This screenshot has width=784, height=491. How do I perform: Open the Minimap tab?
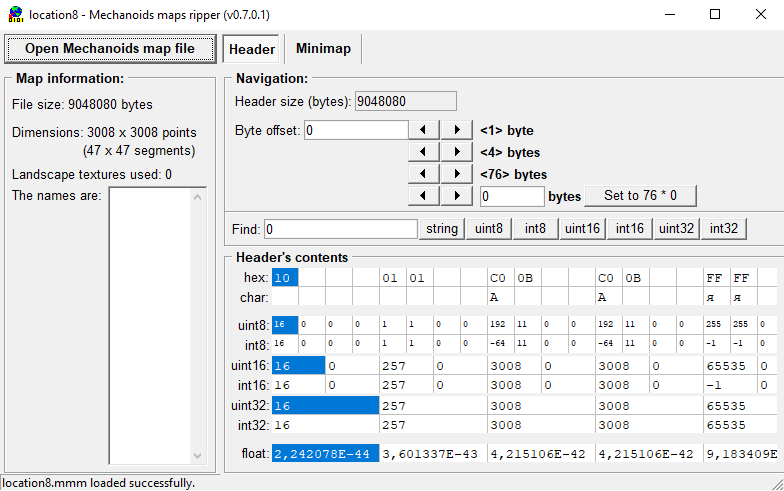click(323, 49)
